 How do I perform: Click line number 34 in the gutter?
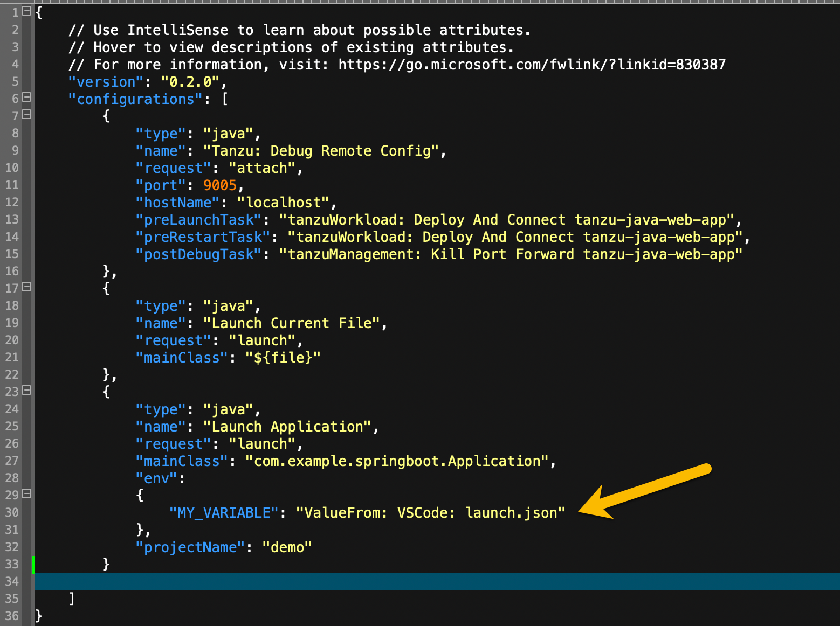coord(12,581)
